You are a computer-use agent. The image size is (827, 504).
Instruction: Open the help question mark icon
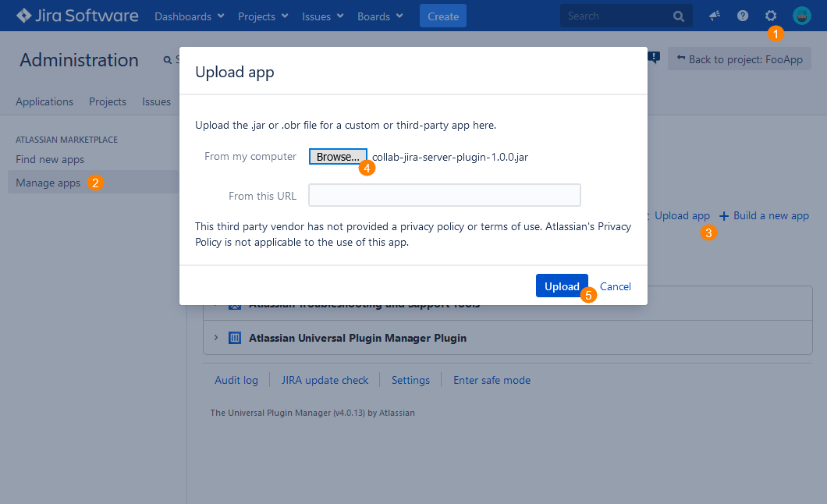pyautogui.click(x=743, y=16)
